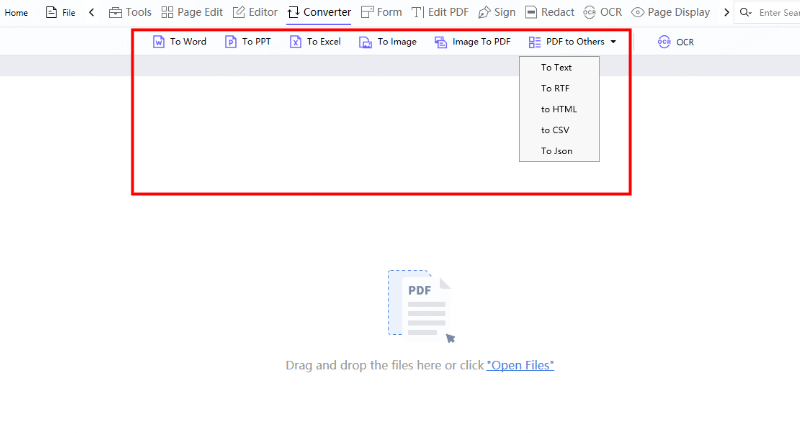This screenshot has width=800, height=433.
Task: Switch to the Page Edit tab
Action: click(x=192, y=12)
